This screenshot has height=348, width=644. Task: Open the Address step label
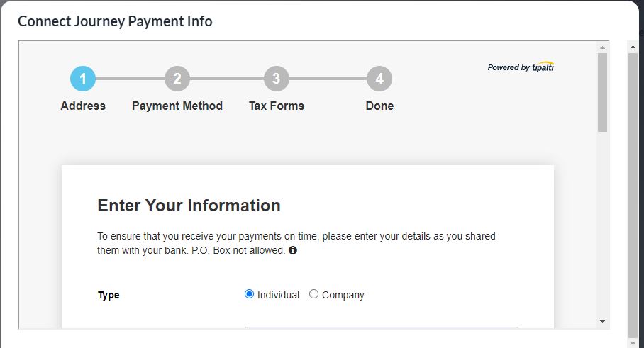point(83,106)
